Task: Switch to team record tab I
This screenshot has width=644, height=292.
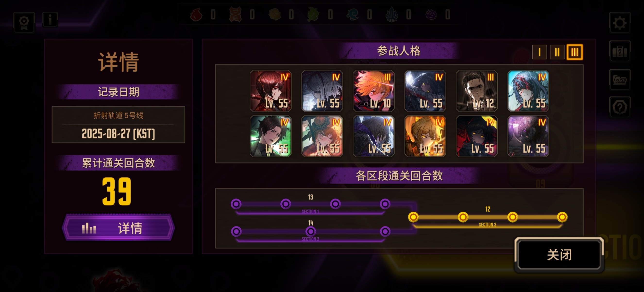Action: 539,52
